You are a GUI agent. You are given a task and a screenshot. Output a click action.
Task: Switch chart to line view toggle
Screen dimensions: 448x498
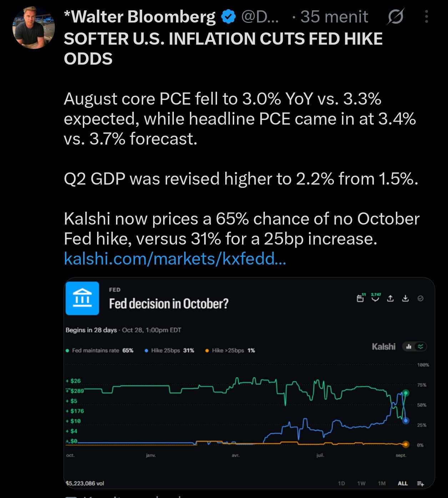click(421, 346)
